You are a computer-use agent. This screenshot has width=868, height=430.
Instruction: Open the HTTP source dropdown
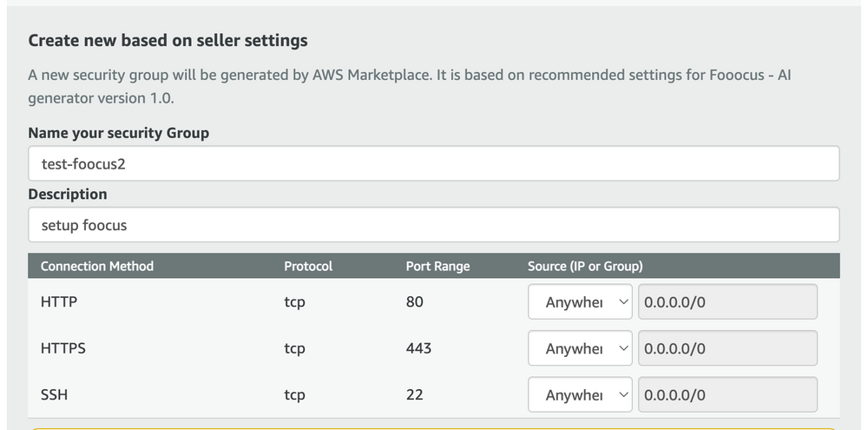[x=580, y=302]
